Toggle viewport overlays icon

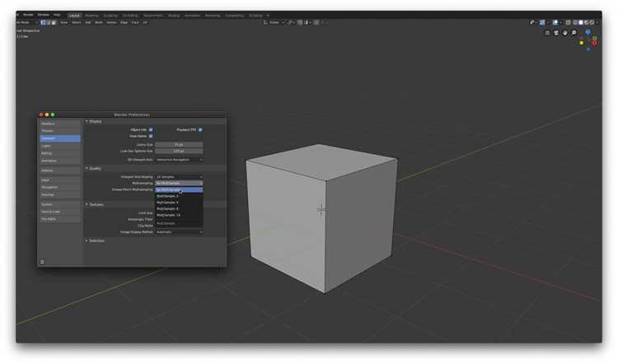coord(555,22)
